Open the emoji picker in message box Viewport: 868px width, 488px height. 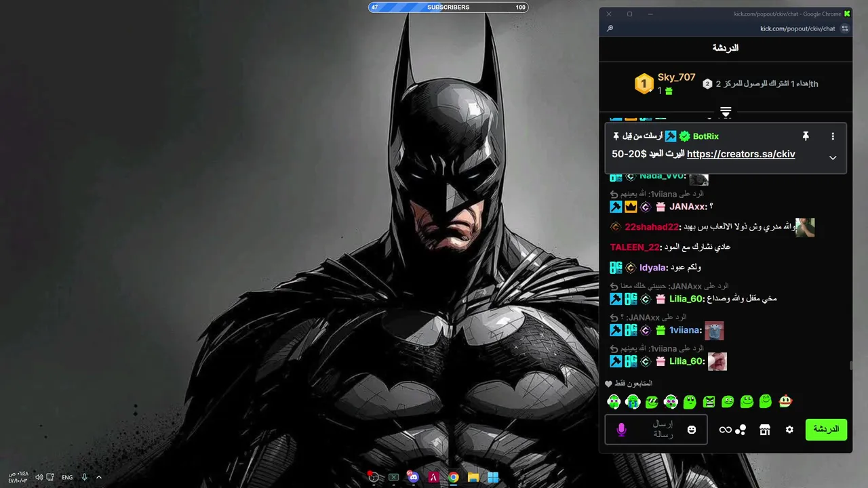point(692,430)
